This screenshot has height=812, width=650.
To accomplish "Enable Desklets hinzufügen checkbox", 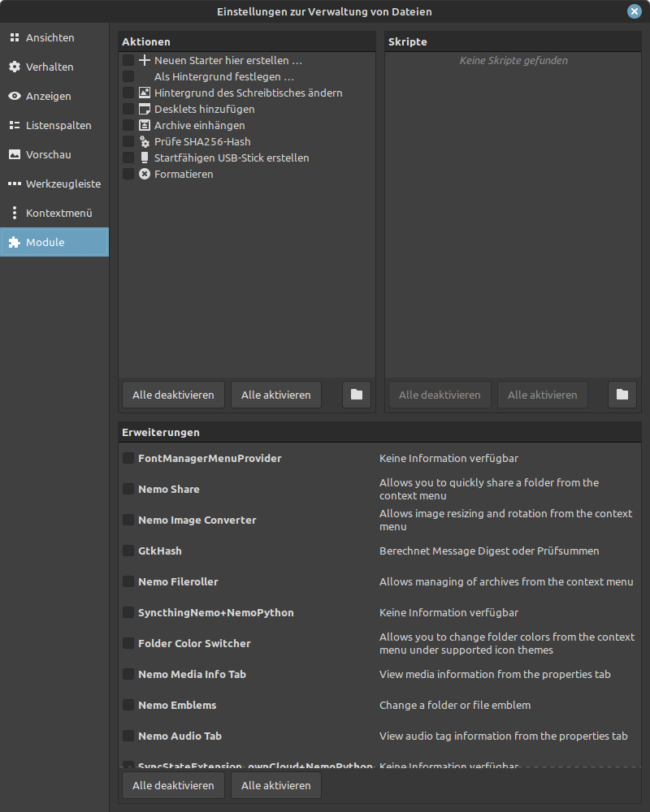I will click(x=128, y=109).
